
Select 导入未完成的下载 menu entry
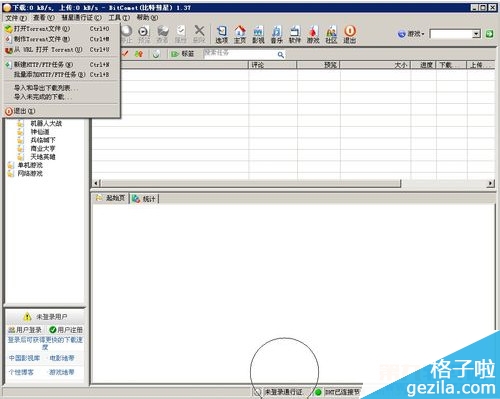[x=61, y=97]
